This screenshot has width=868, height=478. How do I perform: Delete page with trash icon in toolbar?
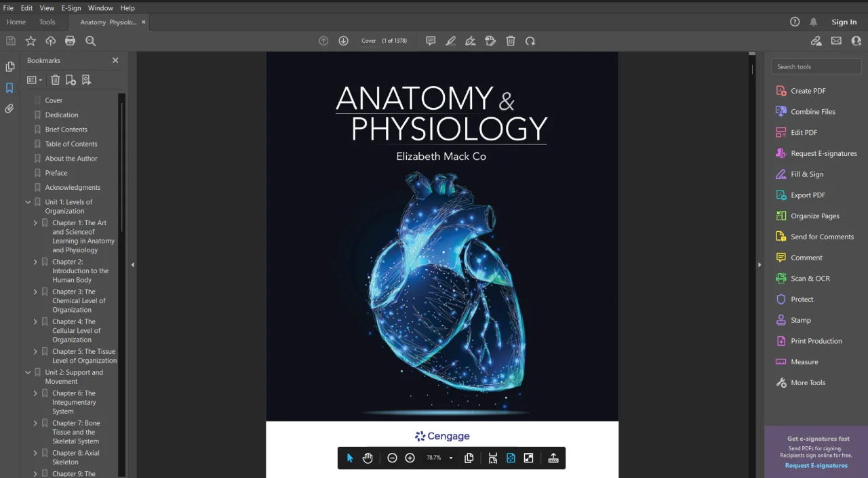coord(511,41)
